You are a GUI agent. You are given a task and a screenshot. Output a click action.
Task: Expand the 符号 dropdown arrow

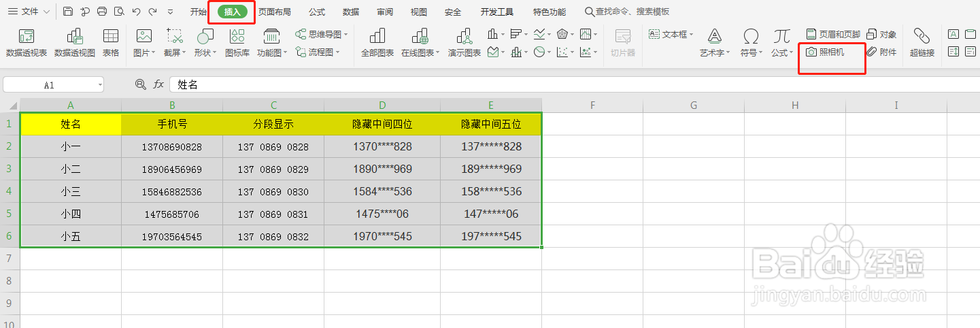760,53
